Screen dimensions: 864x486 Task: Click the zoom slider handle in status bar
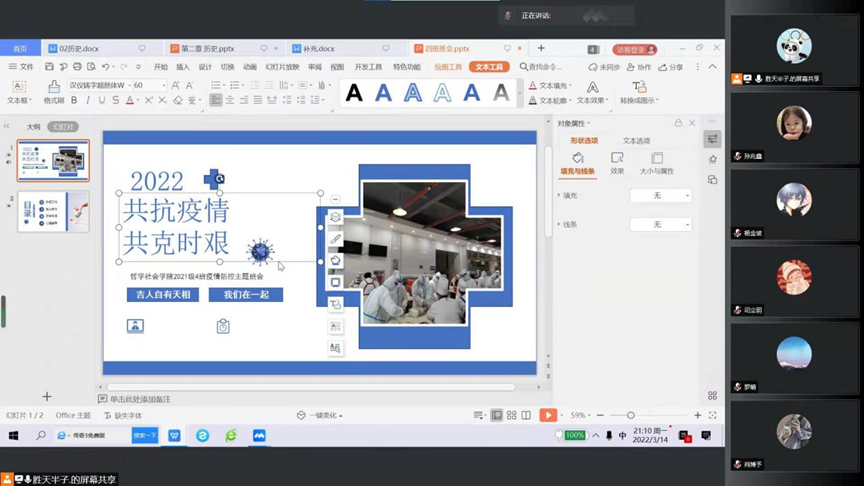tap(630, 415)
